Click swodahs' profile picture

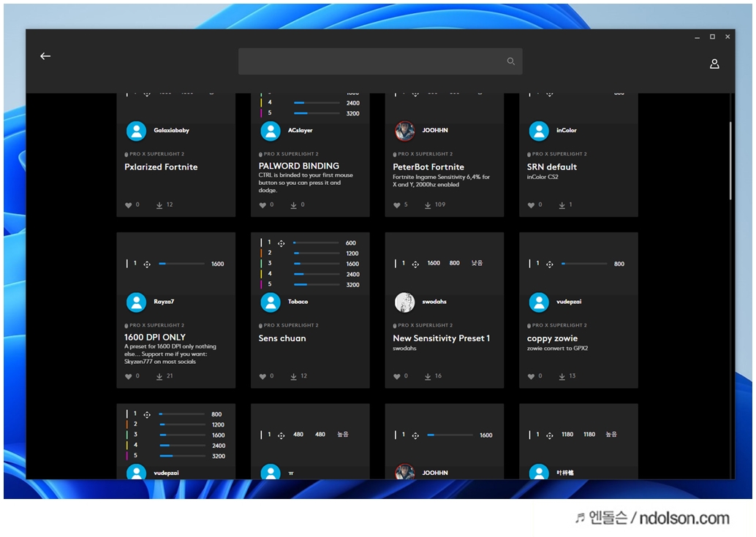[x=404, y=302]
